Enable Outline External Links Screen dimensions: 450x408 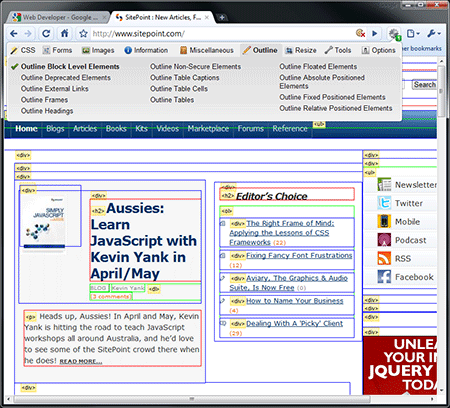(x=55, y=89)
